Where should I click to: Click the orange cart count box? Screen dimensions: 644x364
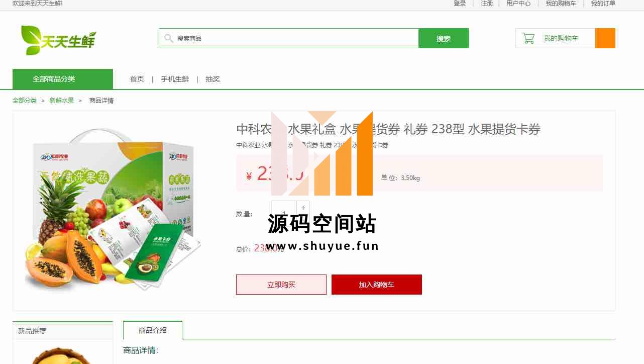tap(605, 38)
